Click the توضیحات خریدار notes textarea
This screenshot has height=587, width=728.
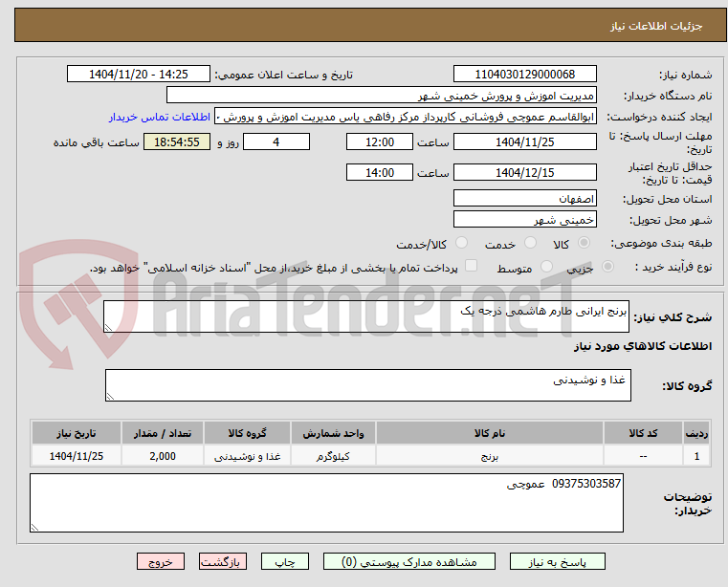[326, 503]
